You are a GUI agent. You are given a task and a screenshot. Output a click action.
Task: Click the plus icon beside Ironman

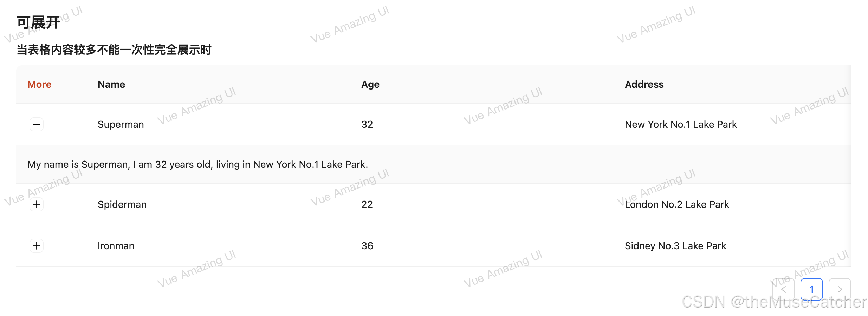coord(37,246)
